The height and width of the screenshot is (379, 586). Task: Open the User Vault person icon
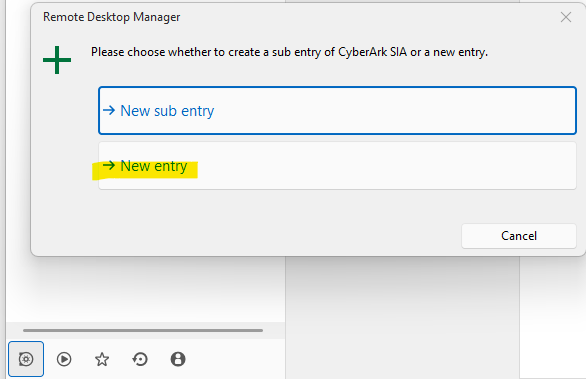(178, 359)
